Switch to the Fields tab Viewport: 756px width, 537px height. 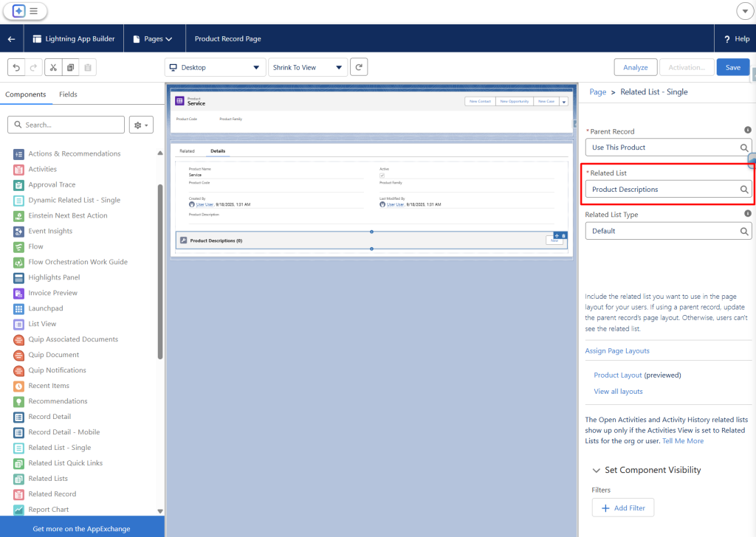click(x=68, y=94)
